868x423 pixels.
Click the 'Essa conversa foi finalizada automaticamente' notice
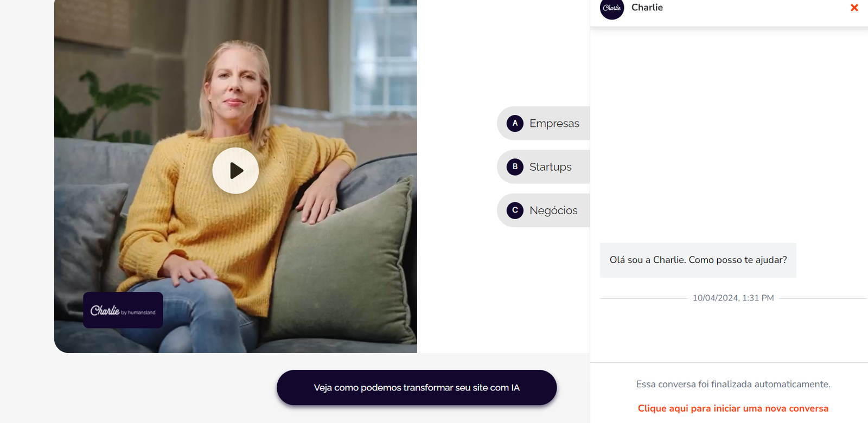tap(733, 384)
